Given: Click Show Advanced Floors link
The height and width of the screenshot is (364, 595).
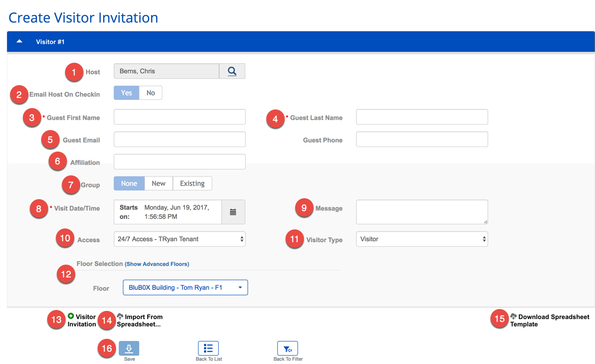Looking at the screenshot, I should (157, 264).
